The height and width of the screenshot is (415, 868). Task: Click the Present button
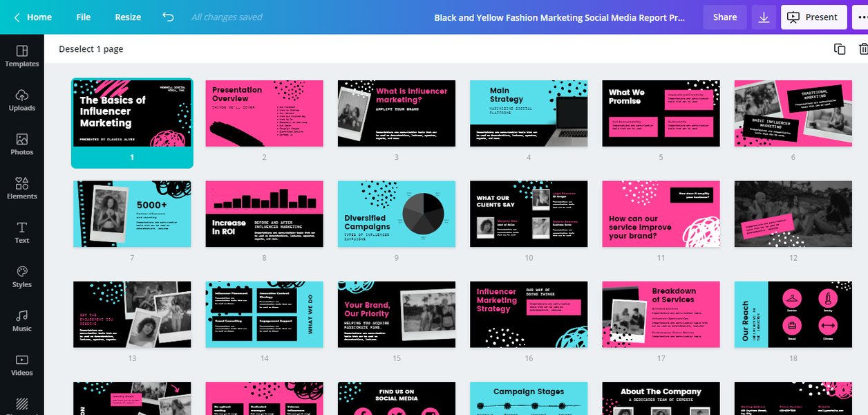[x=813, y=17]
